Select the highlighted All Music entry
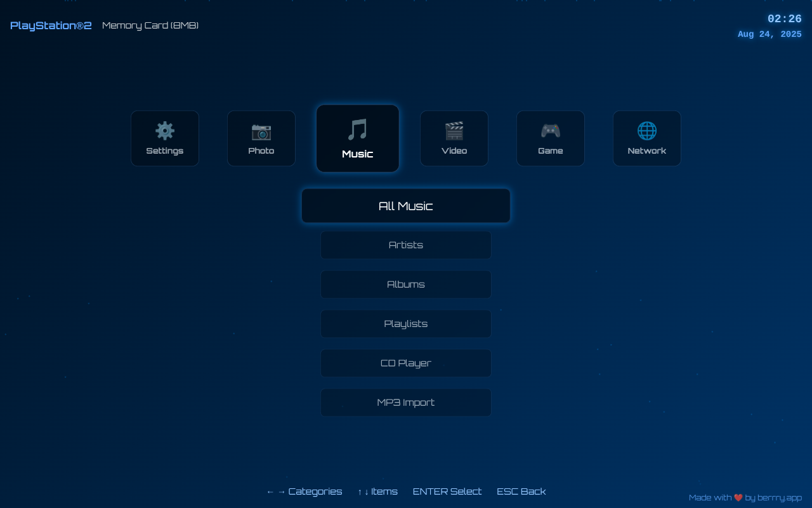This screenshot has height=508, width=812. click(x=405, y=206)
